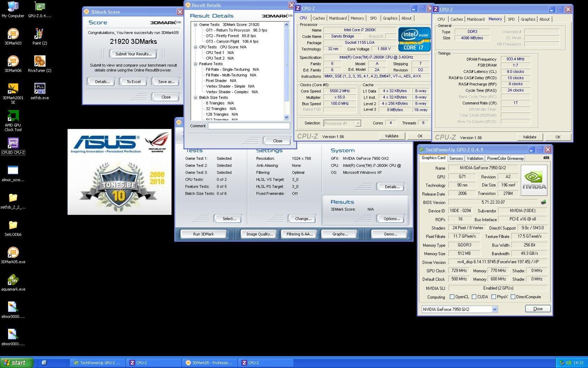Click Result Details scrollbar down arrow

pyautogui.click(x=287, y=117)
